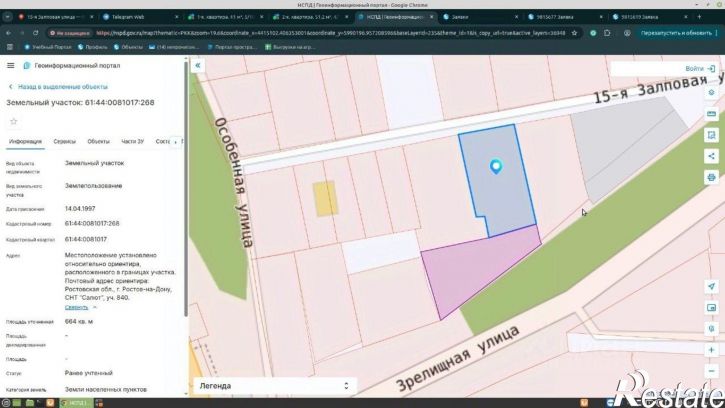Click the overview map window icon
The height and width of the screenshot is (408, 725).
[712, 307]
